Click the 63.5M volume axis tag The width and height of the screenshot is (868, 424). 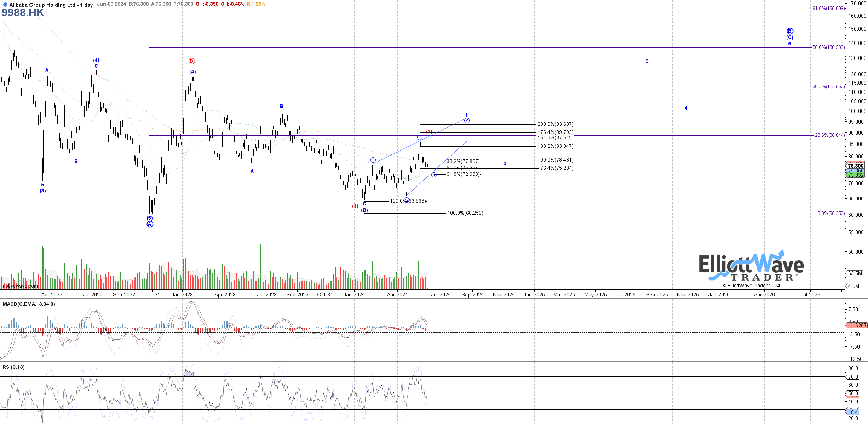point(855,273)
